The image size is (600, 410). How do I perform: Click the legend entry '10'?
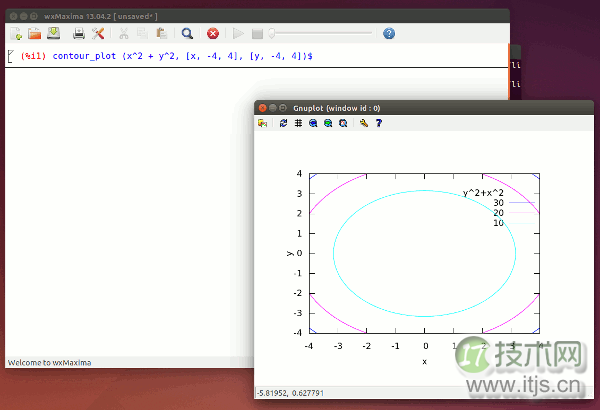(498, 223)
